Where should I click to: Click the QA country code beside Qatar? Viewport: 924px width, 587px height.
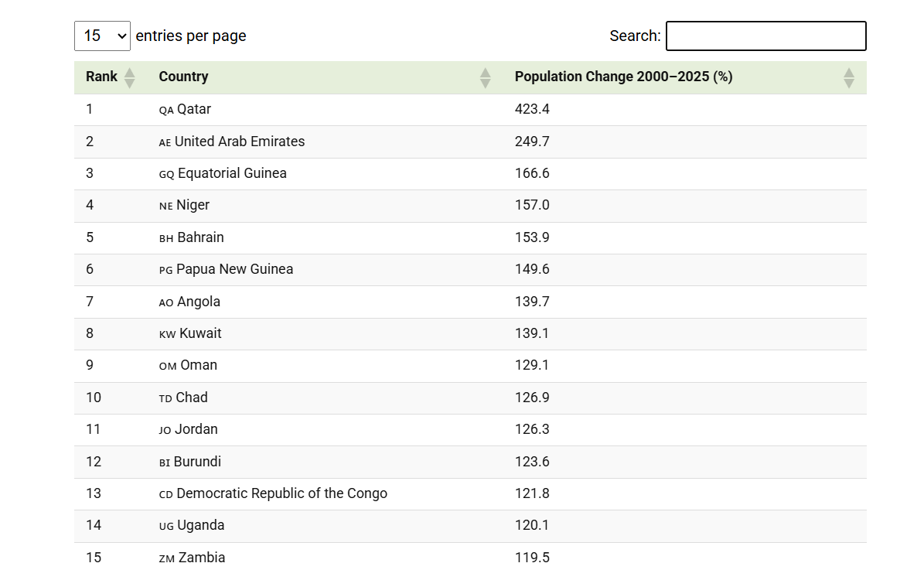165,111
